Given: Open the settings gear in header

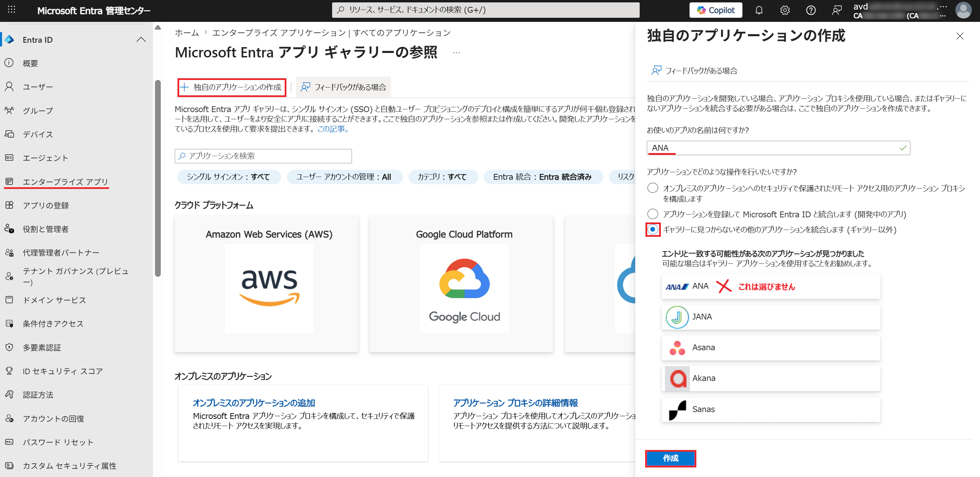Looking at the screenshot, I should point(784,10).
